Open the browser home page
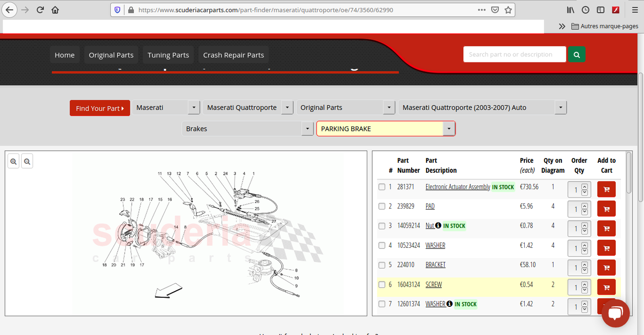The width and height of the screenshot is (644, 335). [x=55, y=10]
